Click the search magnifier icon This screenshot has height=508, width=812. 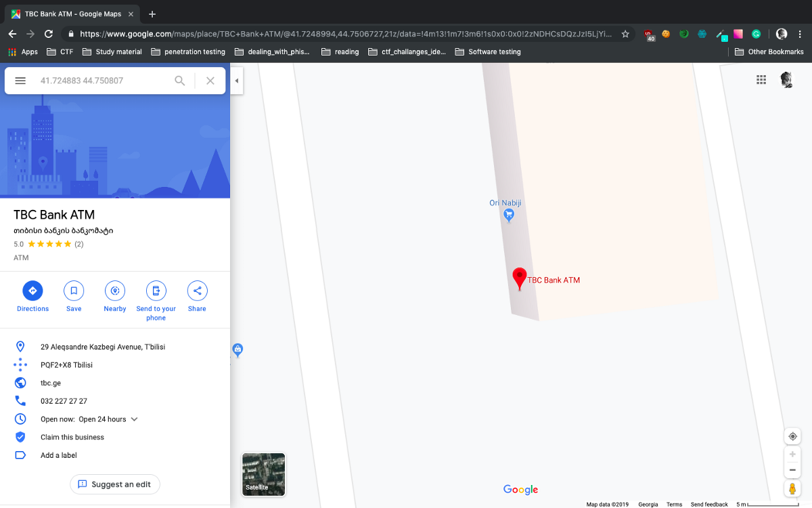(180, 81)
